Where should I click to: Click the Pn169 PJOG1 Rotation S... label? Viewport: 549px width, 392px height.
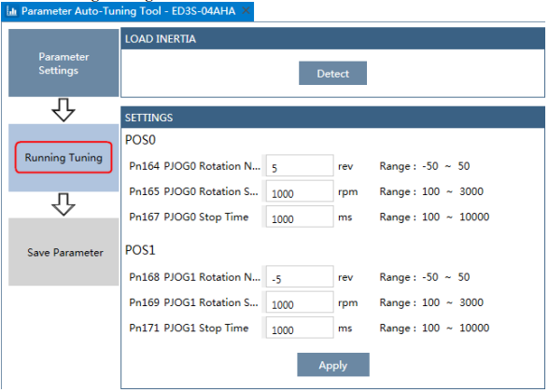click(x=193, y=302)
